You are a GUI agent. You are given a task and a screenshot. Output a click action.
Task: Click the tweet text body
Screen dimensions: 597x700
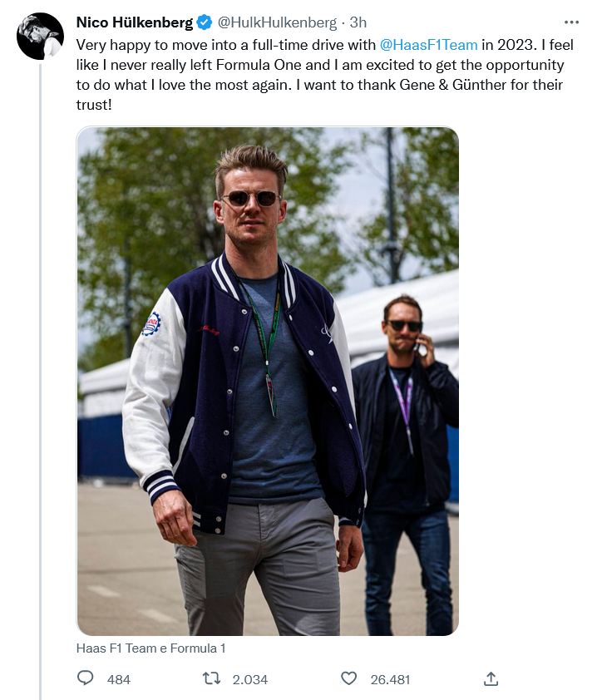[x=324, y=75]
